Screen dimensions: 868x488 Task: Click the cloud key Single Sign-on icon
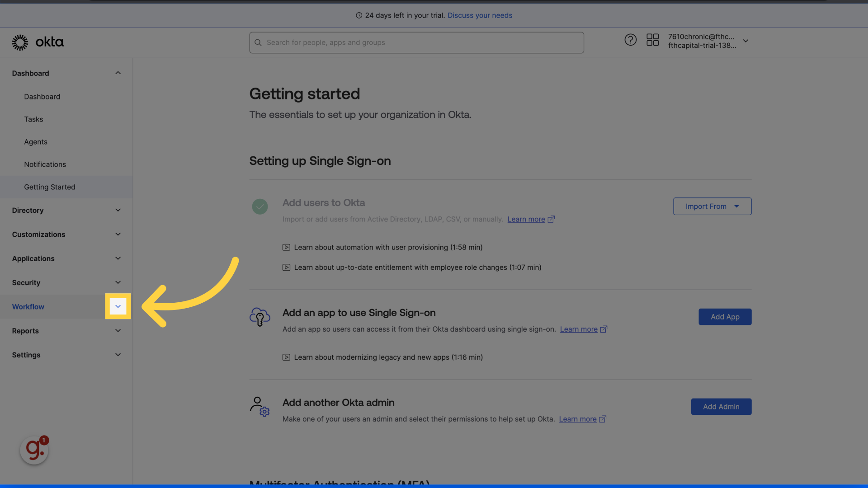(x=260, y=317)
